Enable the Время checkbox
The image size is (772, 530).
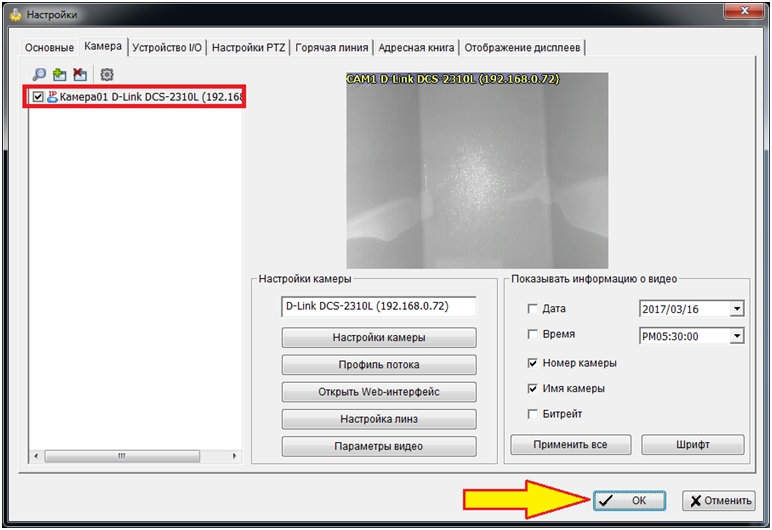(x=532, y=335)
